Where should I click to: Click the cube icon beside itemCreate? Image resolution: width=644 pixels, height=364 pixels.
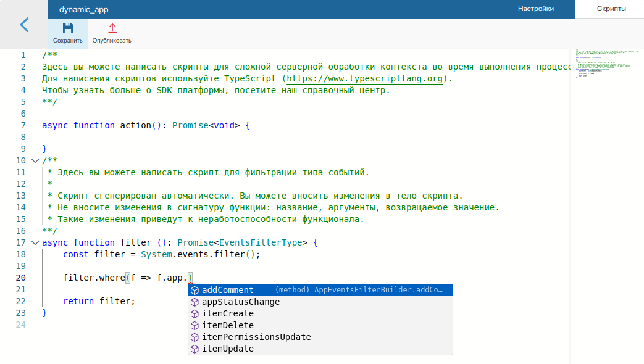coord(194,314)
